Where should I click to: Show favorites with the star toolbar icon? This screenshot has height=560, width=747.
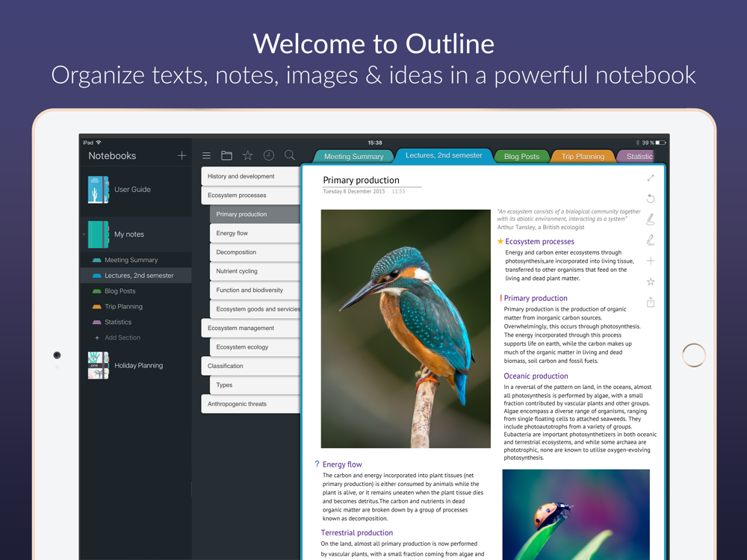pos(248,155)
